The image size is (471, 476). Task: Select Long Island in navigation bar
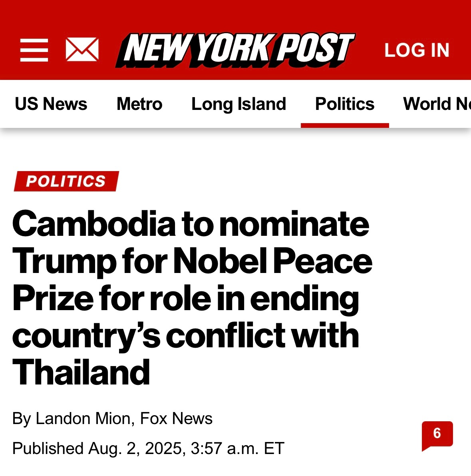pyautogui.click(x=238, y=104)
